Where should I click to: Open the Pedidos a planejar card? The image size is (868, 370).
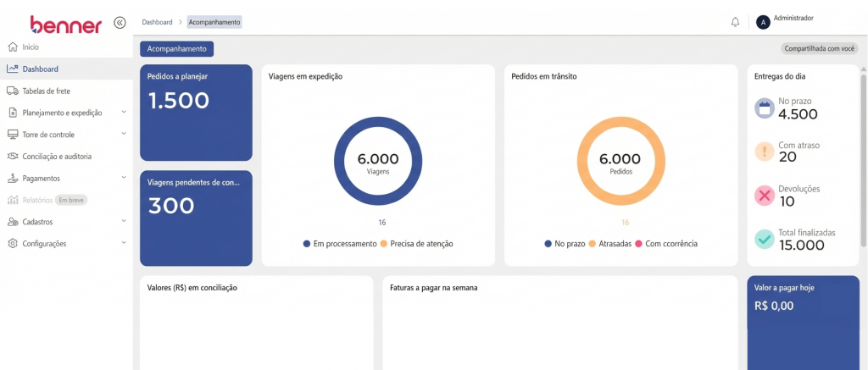coord(196,113)
